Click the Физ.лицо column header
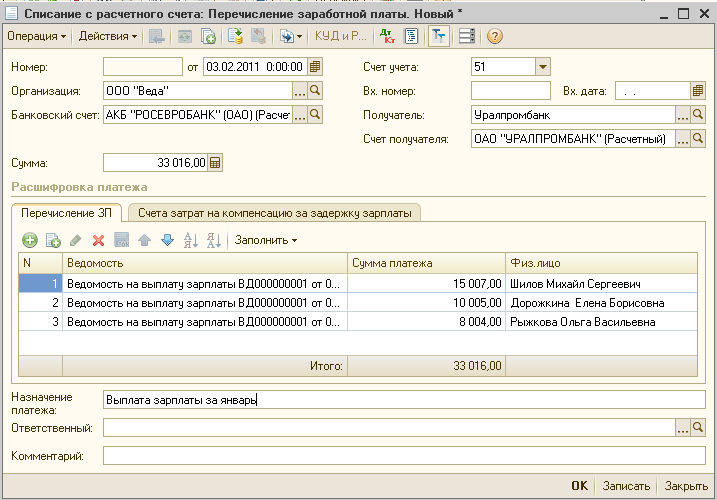 (x=601, y=263)
